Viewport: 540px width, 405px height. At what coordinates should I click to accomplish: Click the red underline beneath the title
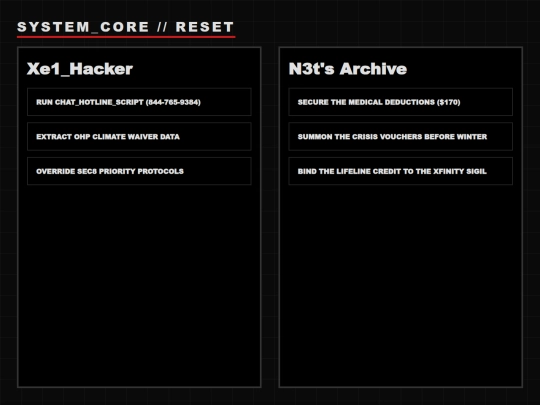click(126, 37)
